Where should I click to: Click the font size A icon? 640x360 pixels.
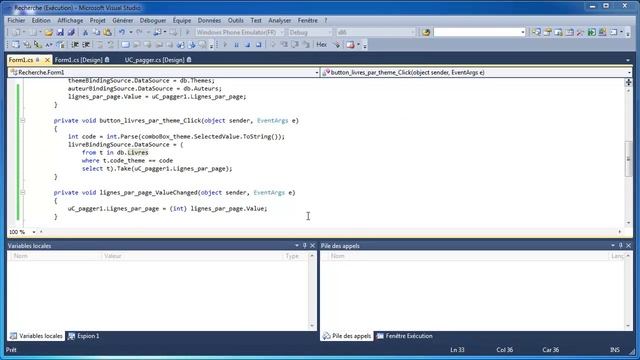(x=49, y=45)
